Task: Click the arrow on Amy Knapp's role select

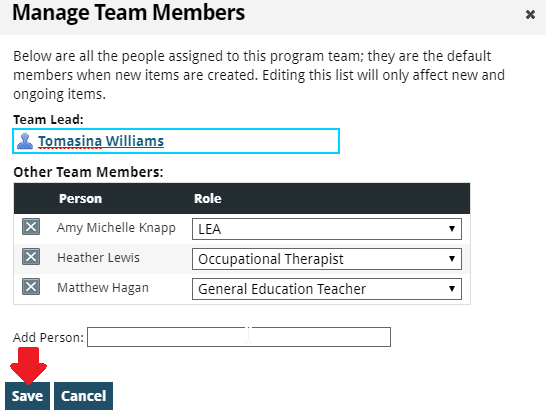Action: [452, 229]
